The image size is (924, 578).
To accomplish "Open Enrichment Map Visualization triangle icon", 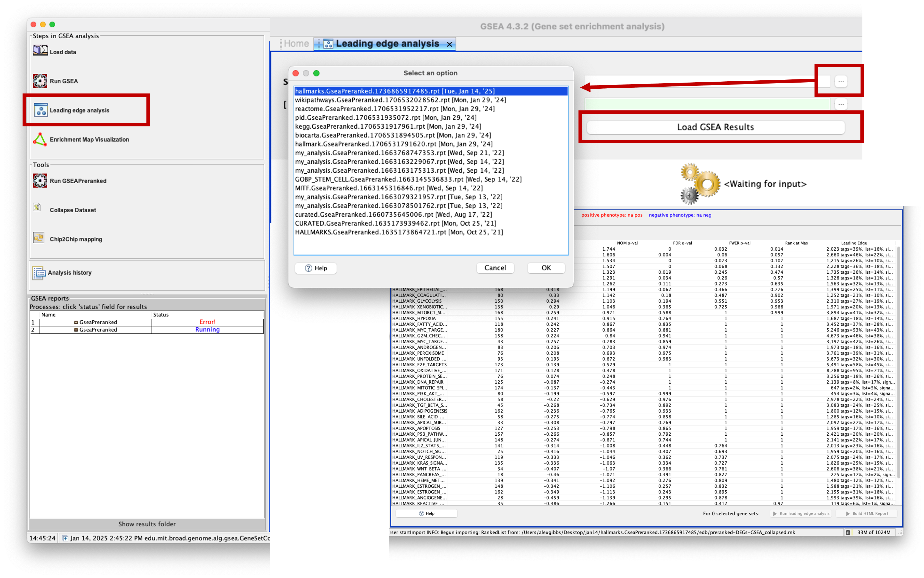I will (x=40, y=139).
